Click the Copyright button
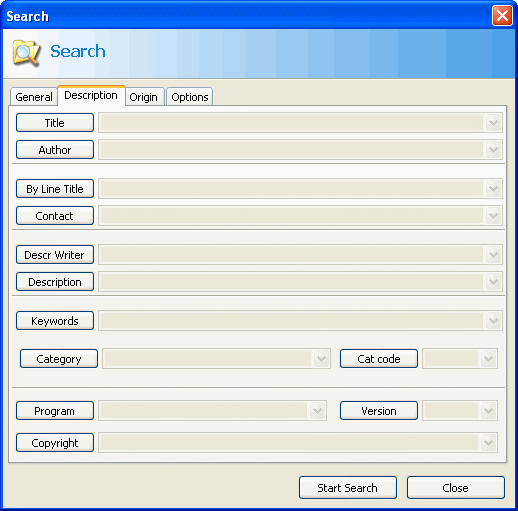 click(x=55, y=443)
